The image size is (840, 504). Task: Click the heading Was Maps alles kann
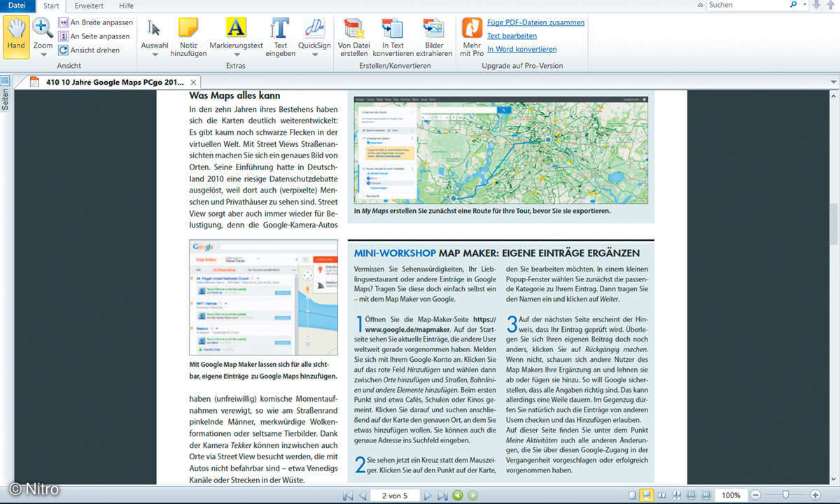[x=234, y=95]
